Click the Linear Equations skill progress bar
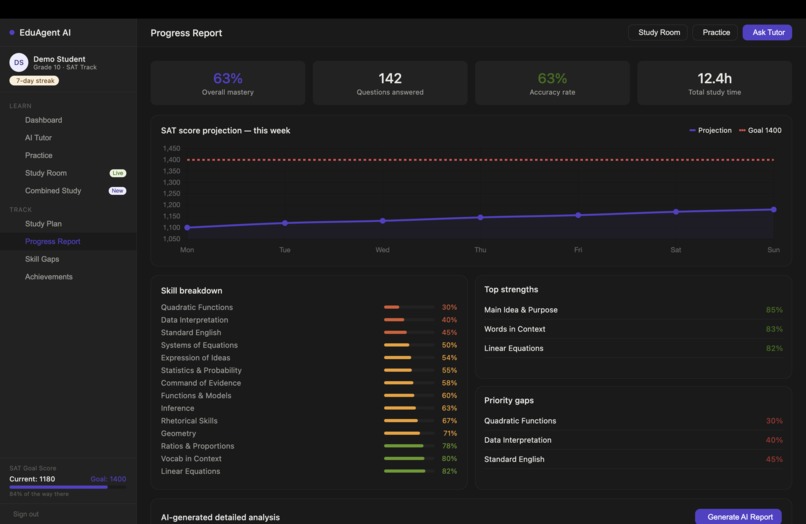The image size is (806, 524). pos(409,471)
